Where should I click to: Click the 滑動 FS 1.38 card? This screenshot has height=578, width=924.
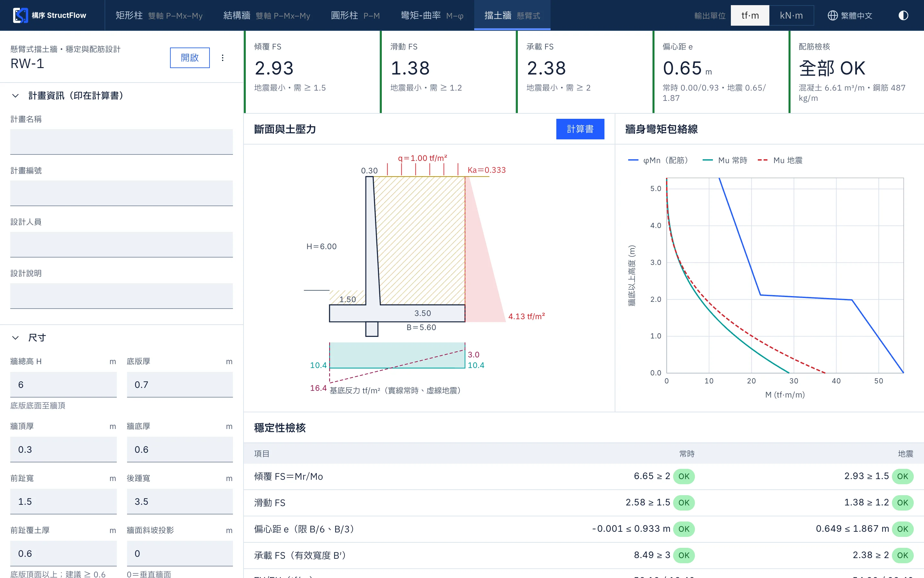pyautogui.click(x=448, y=72)
